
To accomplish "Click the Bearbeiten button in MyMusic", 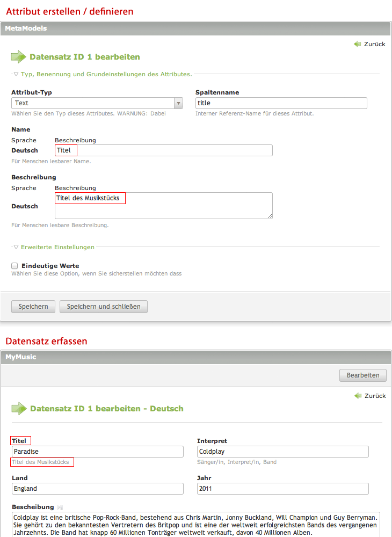I will pos(362,375).
